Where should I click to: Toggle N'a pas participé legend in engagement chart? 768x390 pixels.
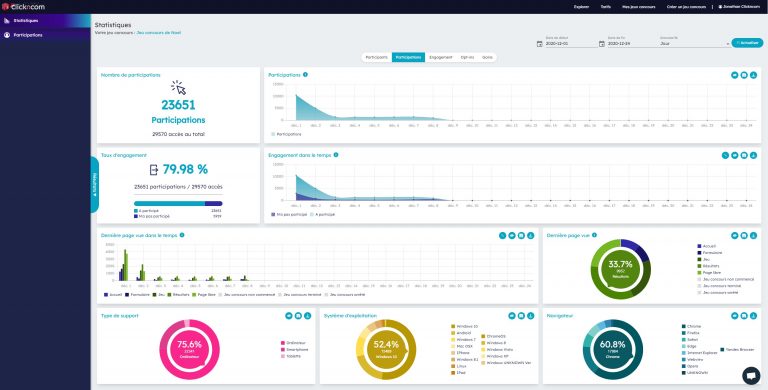(x=289, y=215)
